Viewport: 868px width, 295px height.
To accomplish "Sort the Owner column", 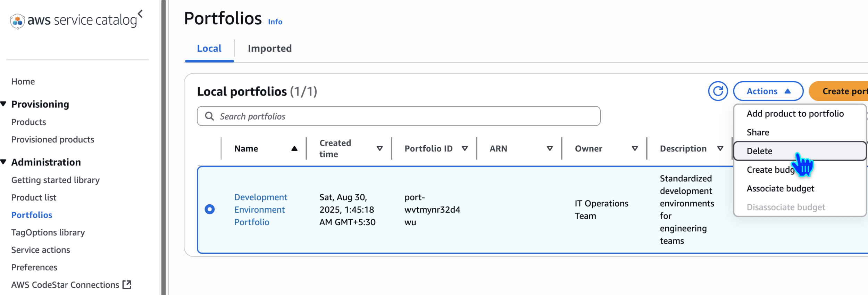I will pyautogui.click(x=635, y=149).
